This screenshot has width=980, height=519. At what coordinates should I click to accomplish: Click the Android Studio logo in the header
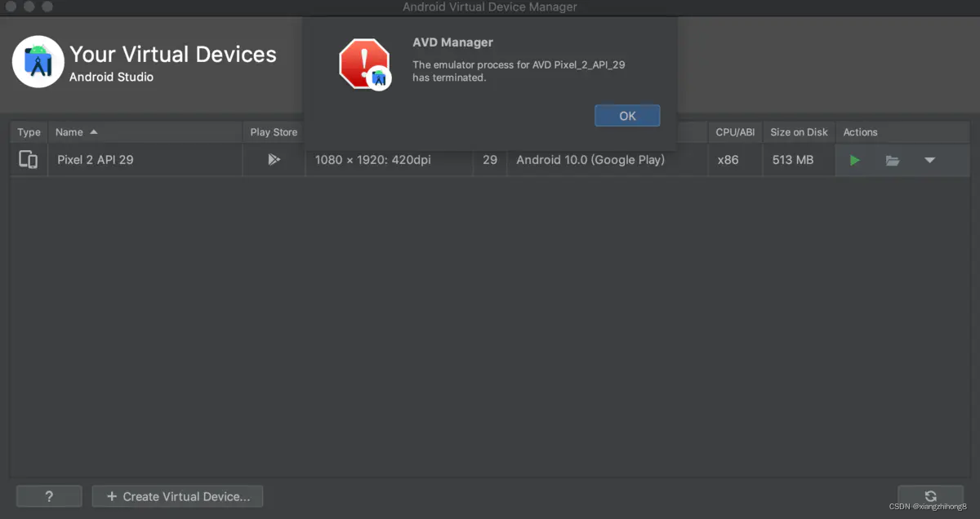pyautogui.click(x=38, y=61)
